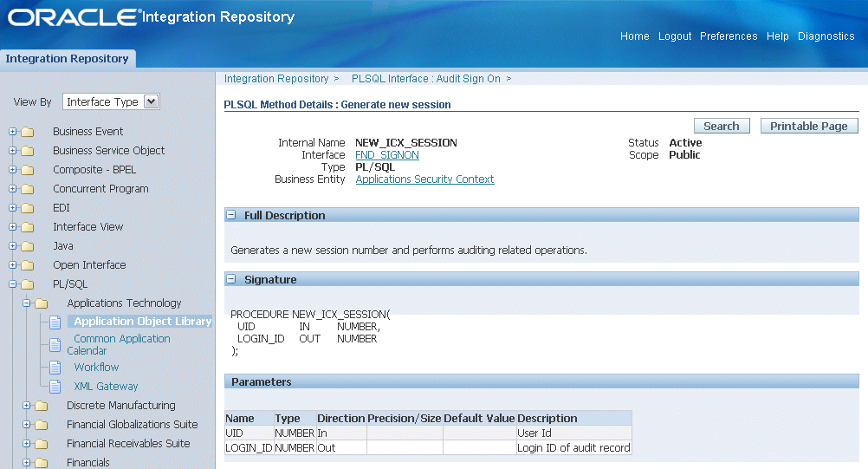Collapse the PL/SQL tree node
The height and width of the screenshot is (469, 868).
point(13,284)
